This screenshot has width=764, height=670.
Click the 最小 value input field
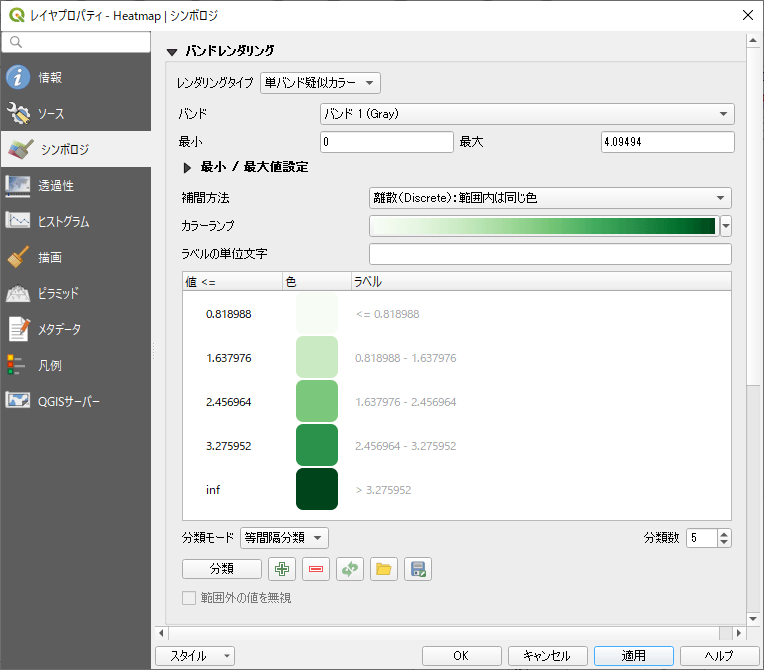(x=387, y=142)
